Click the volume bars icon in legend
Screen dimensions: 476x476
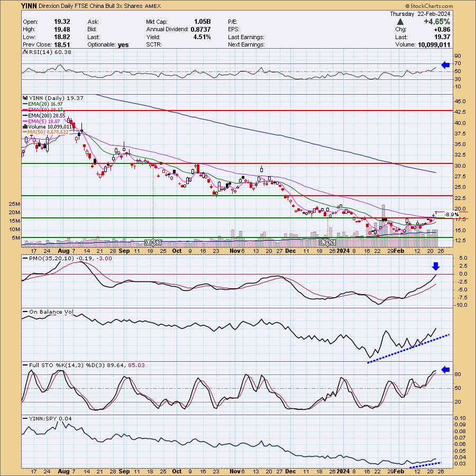tap(25, 126)
